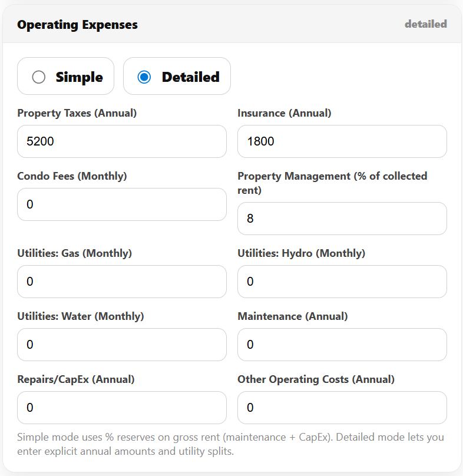Click the Property Taxes (Annual) field
The width and height of the screenshot is (463, 476).
122,141
